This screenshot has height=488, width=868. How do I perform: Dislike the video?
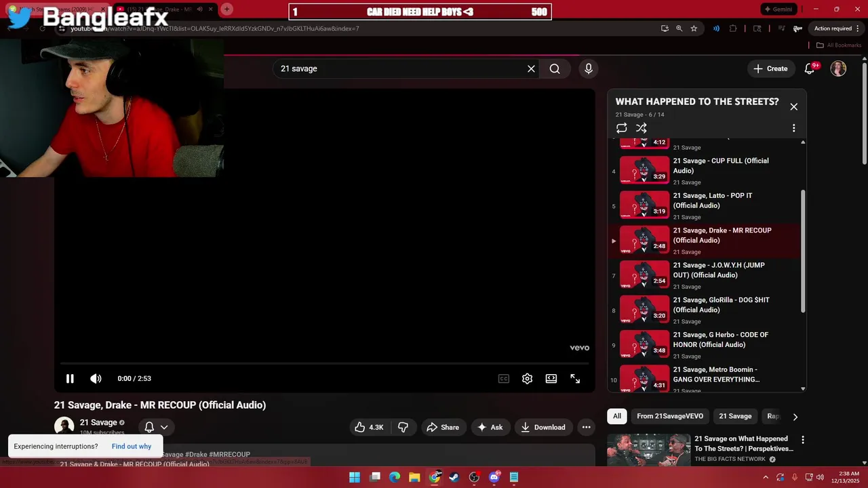click(403, 427)
